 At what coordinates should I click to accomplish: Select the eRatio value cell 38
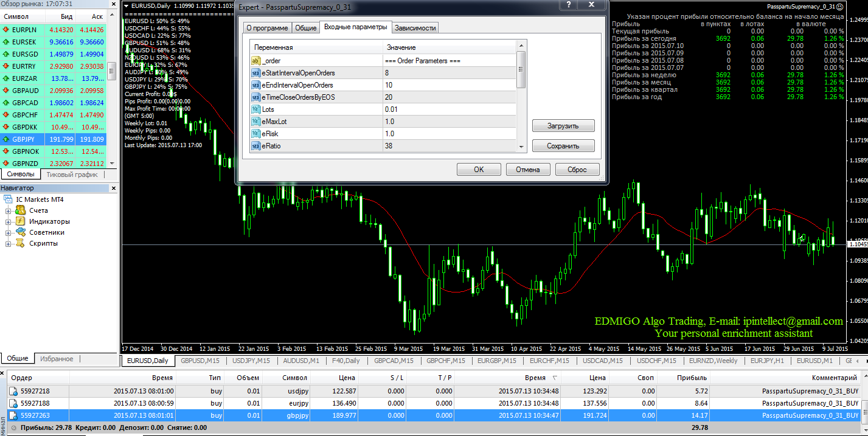coord(449,146)
